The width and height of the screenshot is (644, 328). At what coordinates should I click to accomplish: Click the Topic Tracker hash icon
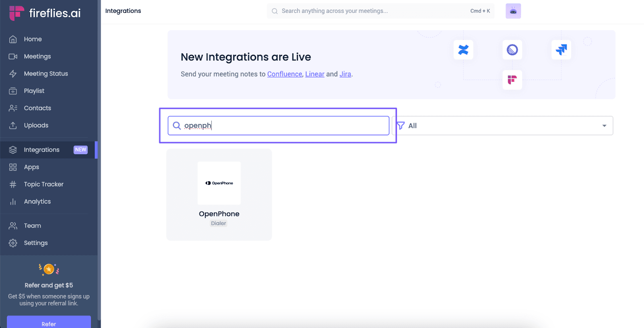click(13, 184)
